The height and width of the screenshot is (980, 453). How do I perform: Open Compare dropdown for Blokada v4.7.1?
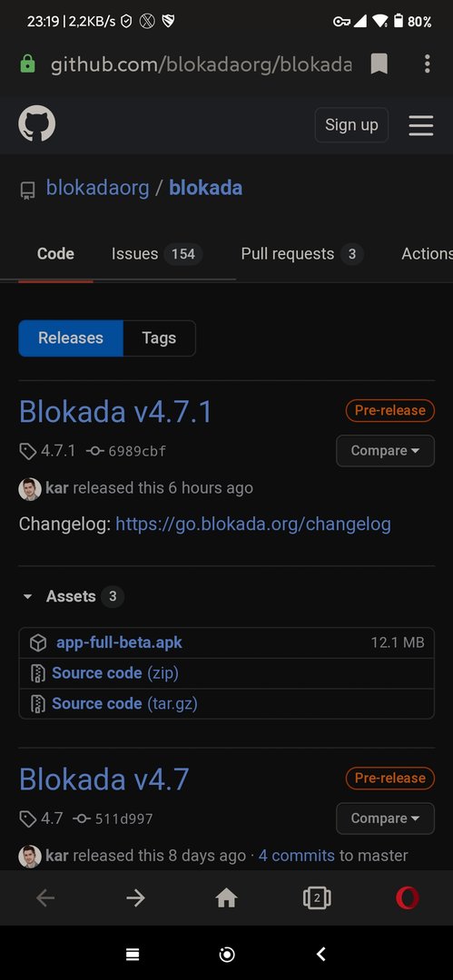(x=385, y=451)
